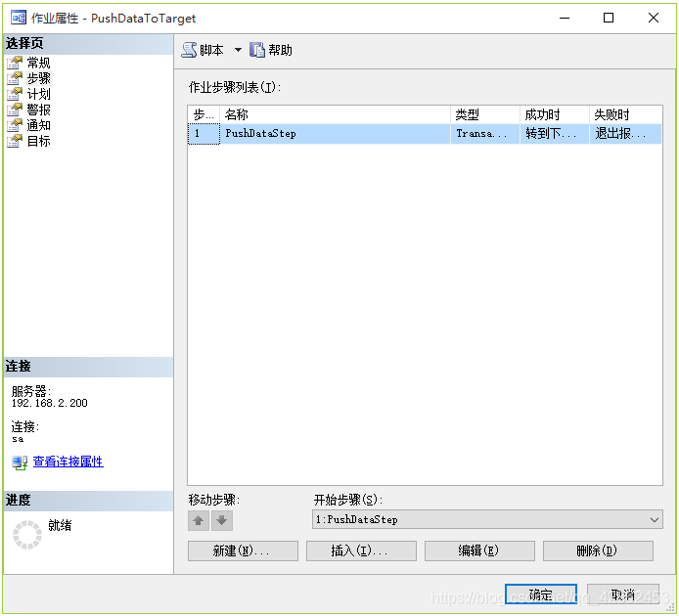
Task: Move step down with arrow button
Action: [x=222, y=520]
